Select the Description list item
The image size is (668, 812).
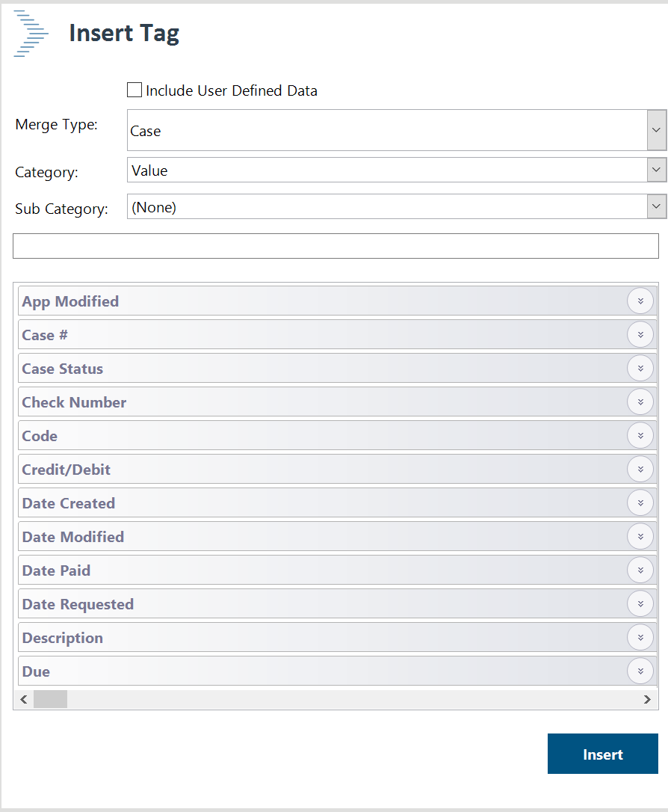[63, 638]
